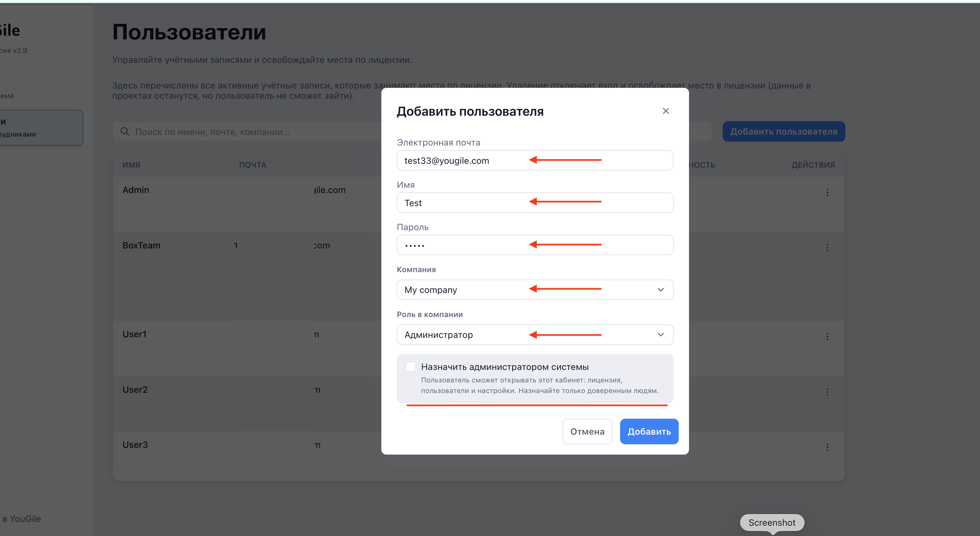Select the User1 name cell
Viewport: 980px width, 536px height.
(134, 334)
